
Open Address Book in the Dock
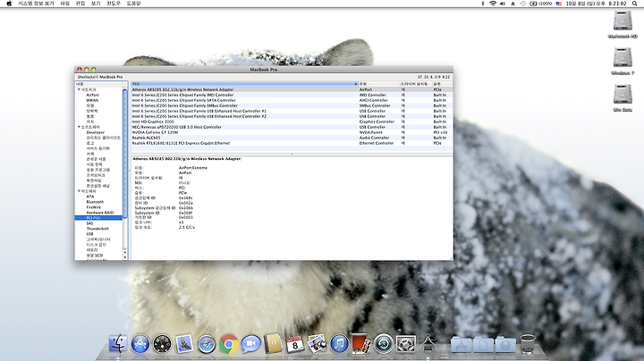pyautogui.click(x=273, y=344)
